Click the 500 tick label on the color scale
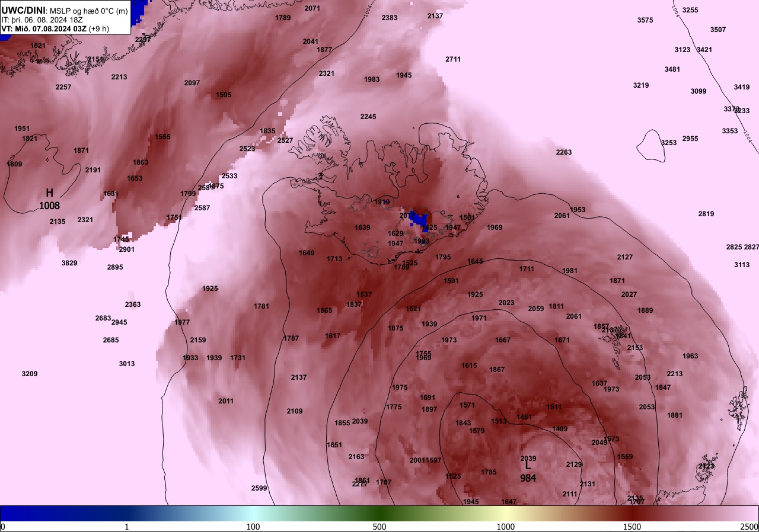This screenshot has height=532, width=759. point(379,527)
